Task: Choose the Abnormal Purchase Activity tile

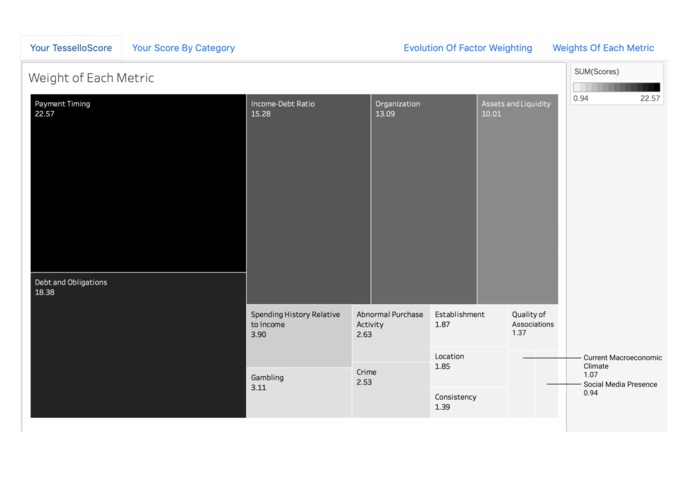Action: [391, 333]
